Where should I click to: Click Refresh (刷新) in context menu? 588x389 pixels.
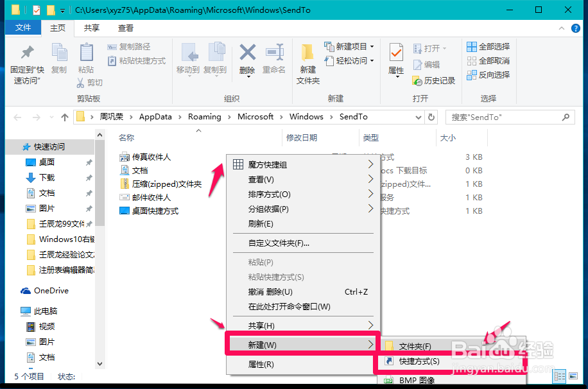[x=303, y=223]
